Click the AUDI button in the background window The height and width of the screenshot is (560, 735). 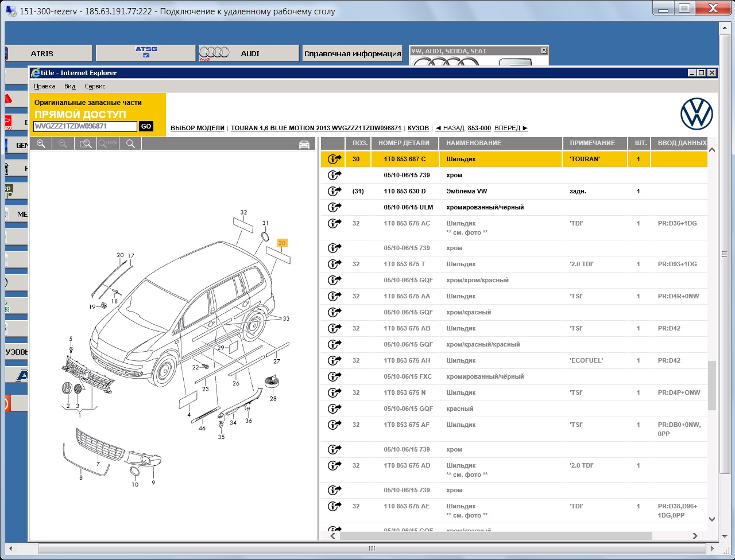point(249,53)
